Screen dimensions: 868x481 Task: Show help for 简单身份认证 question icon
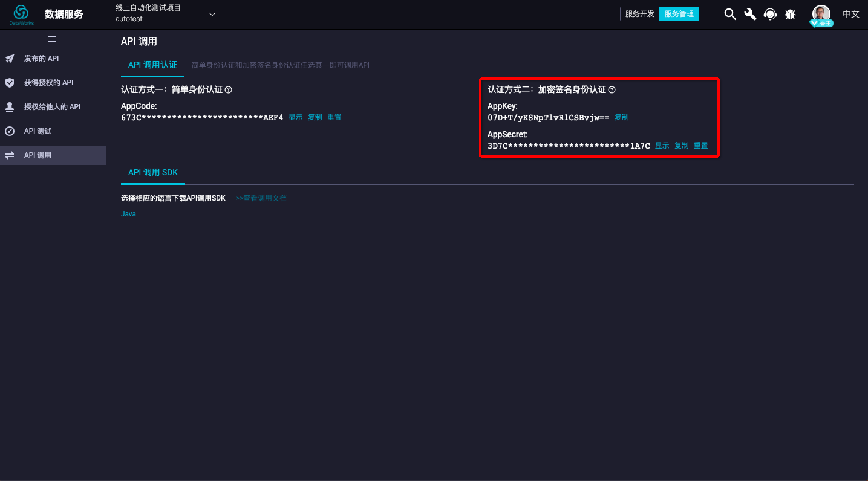pos(229,89)
